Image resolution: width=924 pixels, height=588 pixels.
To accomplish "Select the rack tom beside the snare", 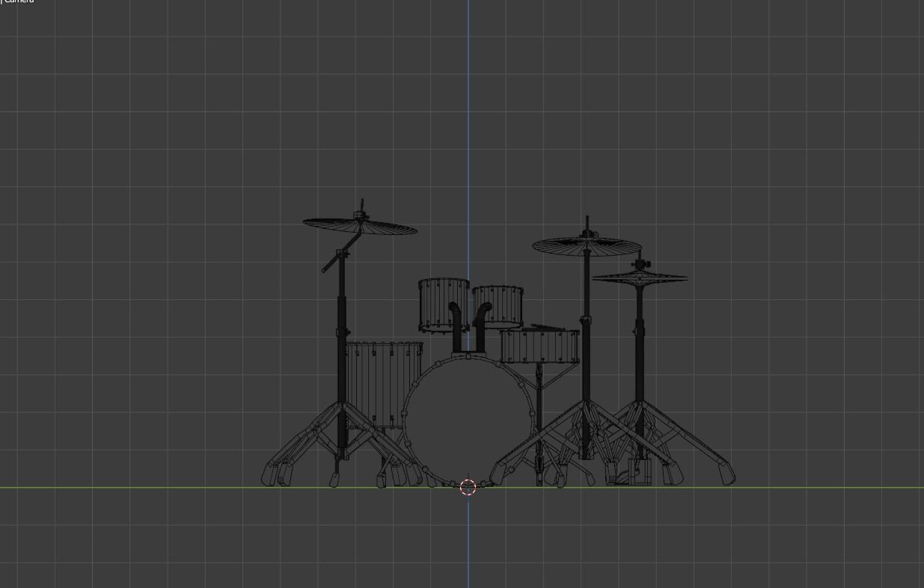I will click(498, 307).
